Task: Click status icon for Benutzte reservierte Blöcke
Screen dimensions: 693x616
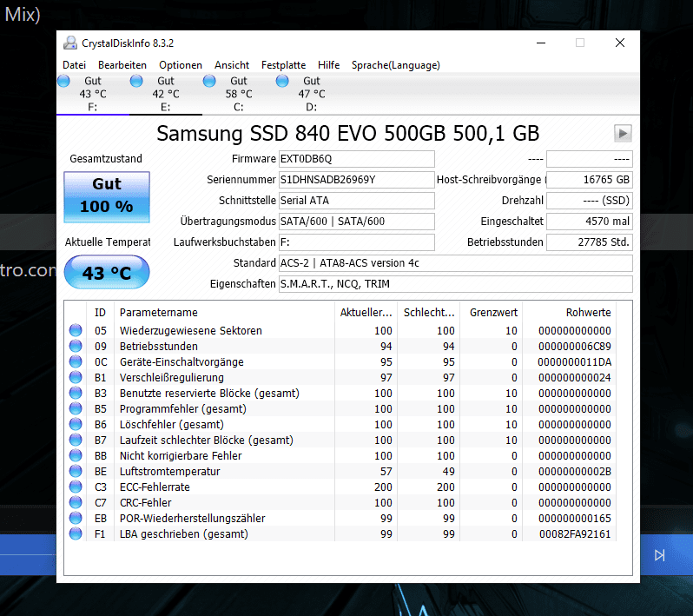Action: coord(76,393)
